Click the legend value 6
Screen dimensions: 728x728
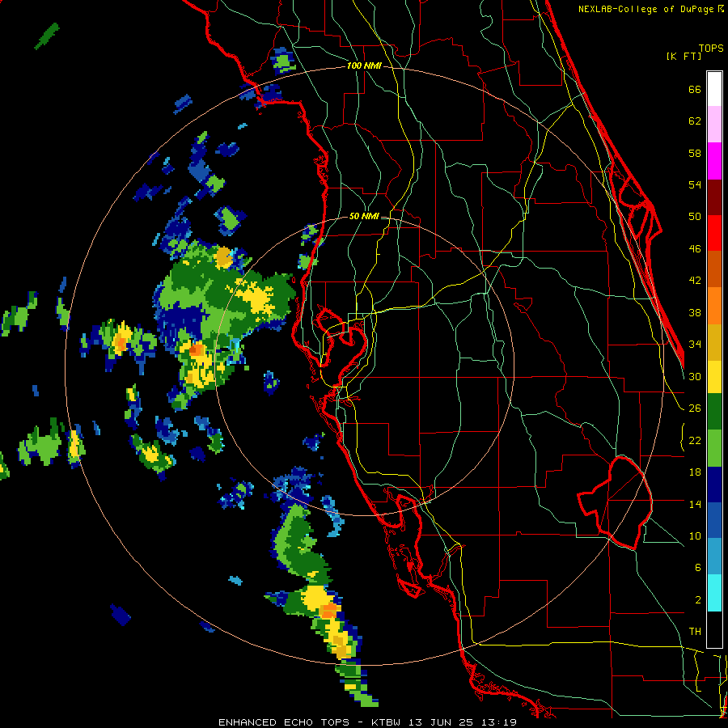pos(697,568)
